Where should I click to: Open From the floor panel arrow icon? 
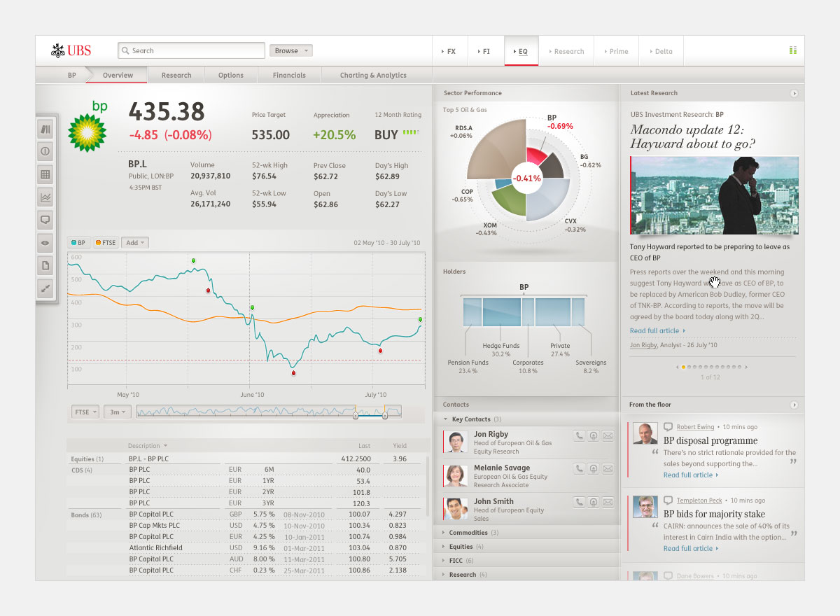pos(794,405)
